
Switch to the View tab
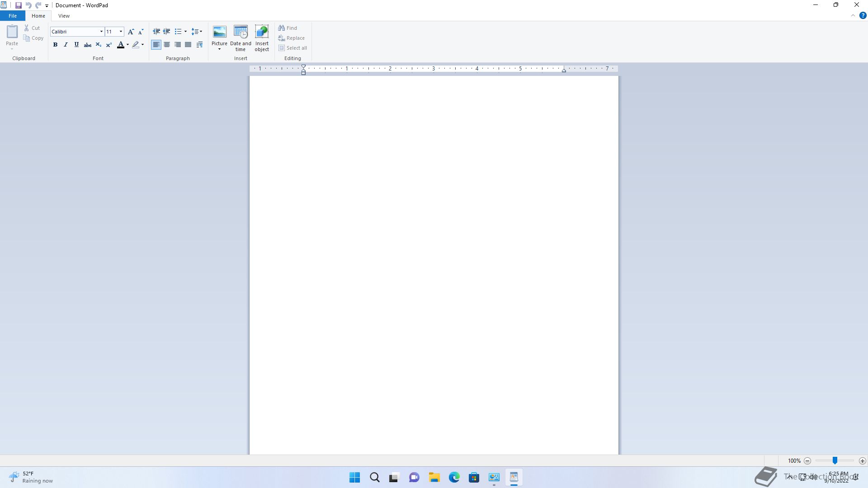(64, 16)
